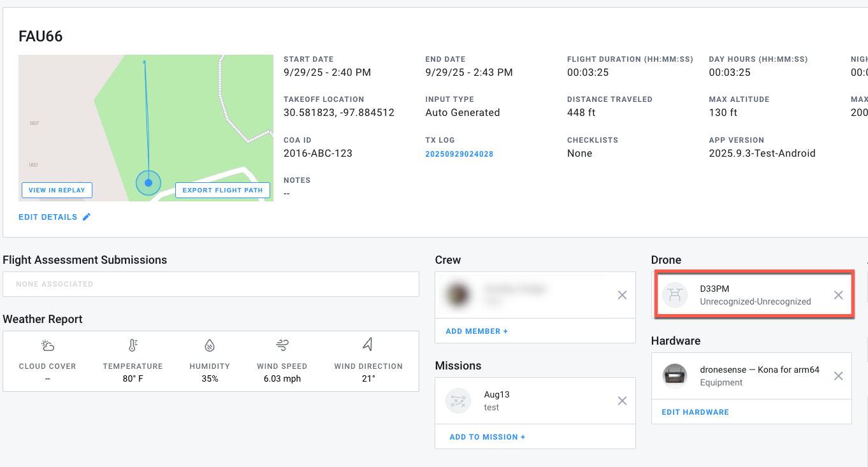Click the wind direction arrow icon
The width and height of the screenshot is (868, 467).
tap(368, 345)
